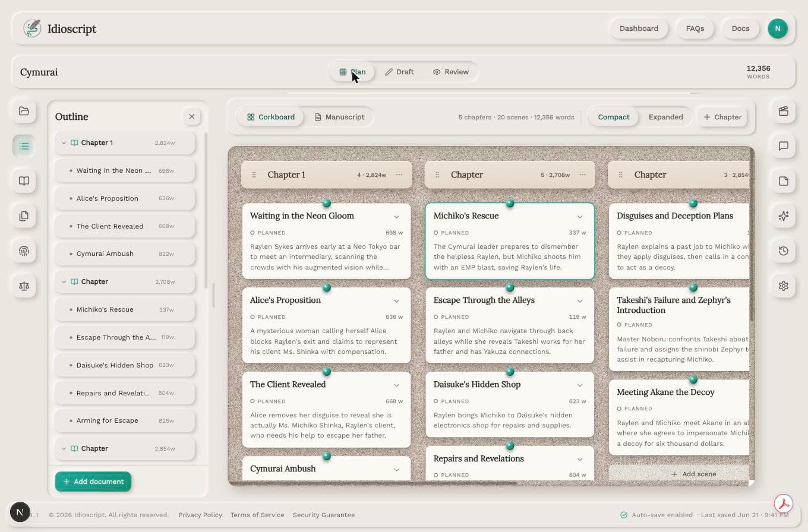Switch to the Plan tab
The width and height of the screenshot is (808, 532).
(352, 72)
